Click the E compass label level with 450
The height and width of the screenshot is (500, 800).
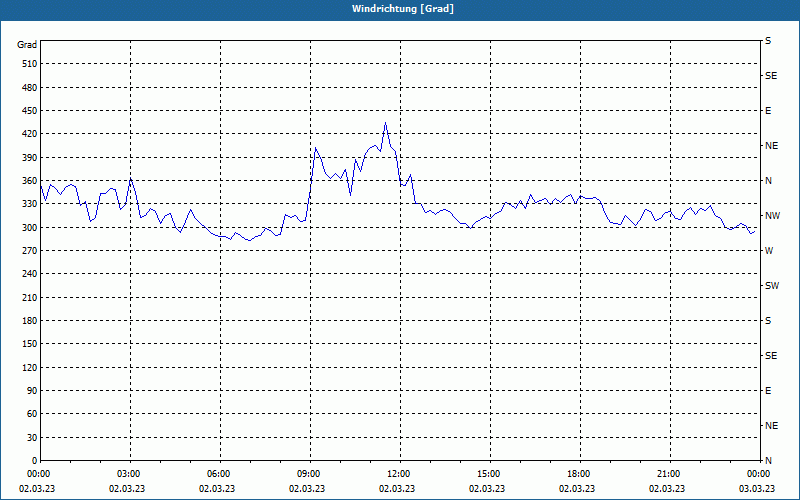point(768,111)
